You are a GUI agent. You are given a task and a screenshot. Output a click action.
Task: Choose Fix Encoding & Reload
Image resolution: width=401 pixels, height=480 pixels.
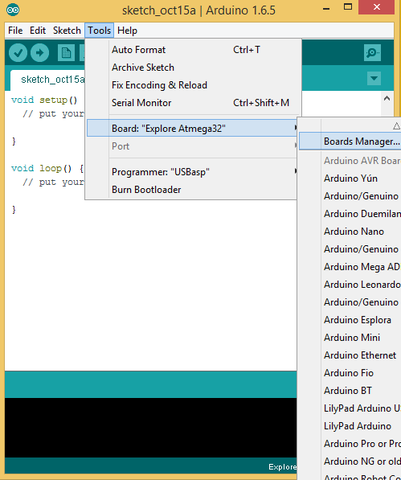192,85
